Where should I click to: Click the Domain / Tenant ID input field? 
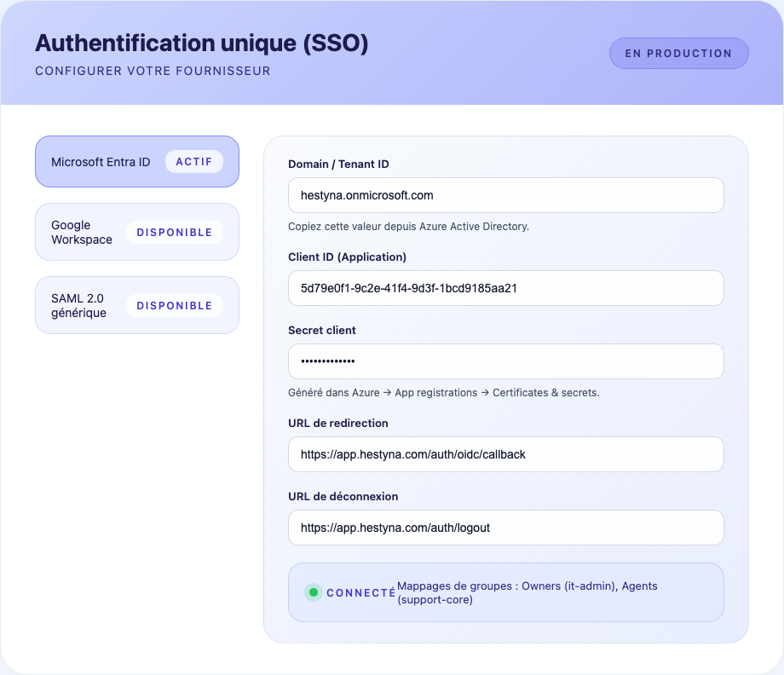[x=505, y=195]
